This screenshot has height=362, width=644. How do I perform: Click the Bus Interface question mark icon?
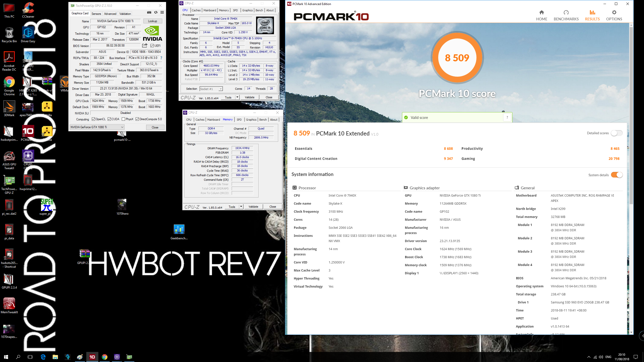point(161,58)
